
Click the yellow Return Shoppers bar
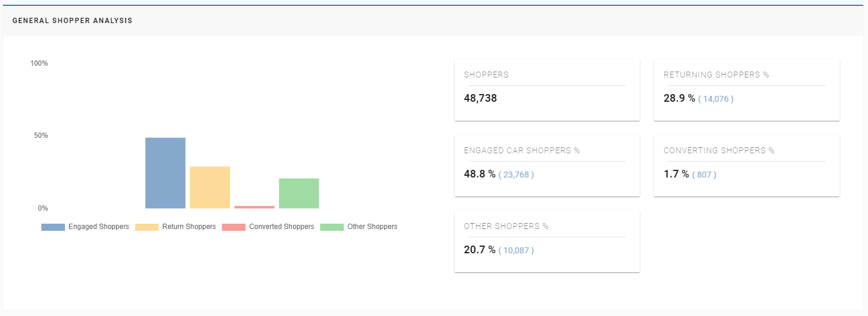(x=210, y=187)
